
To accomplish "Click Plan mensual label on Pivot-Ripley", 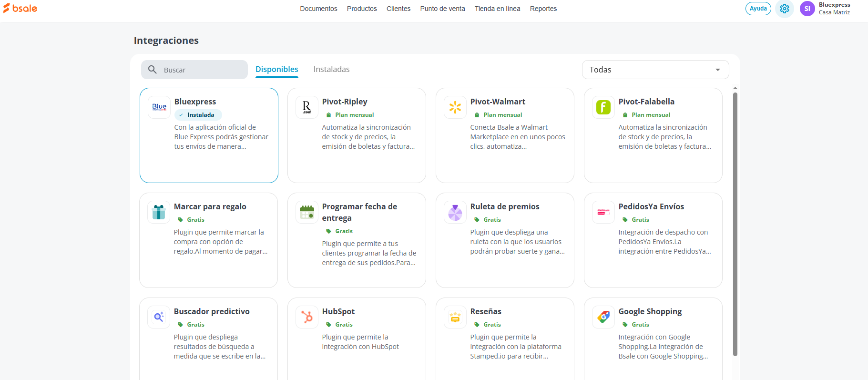I will tap(350, 115).
